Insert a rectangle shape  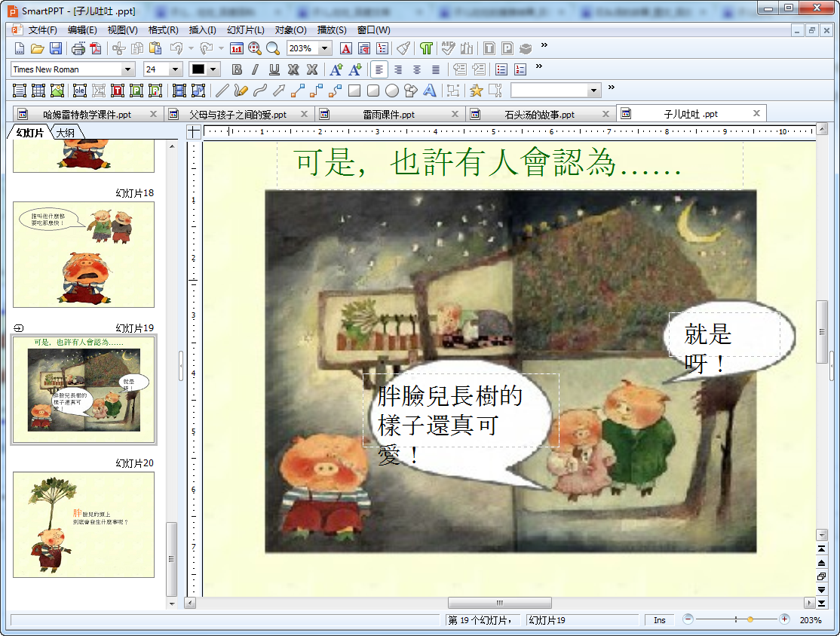pos(354,91)
